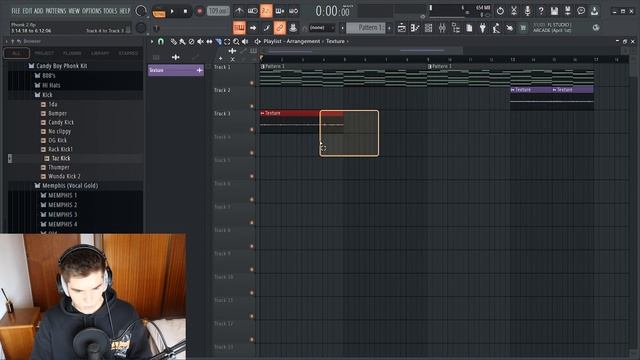
Task: Expand the MEMPHIS 1 folder
Action: 59,196
